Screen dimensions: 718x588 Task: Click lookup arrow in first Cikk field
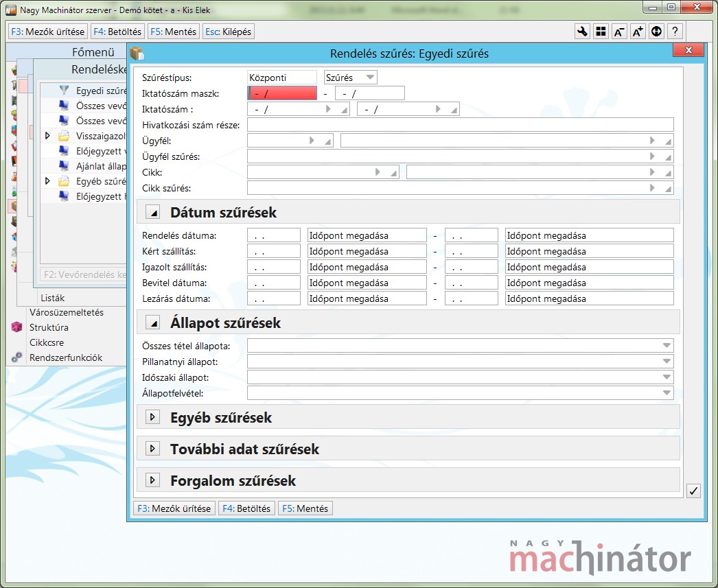click(x=378, y=172)
